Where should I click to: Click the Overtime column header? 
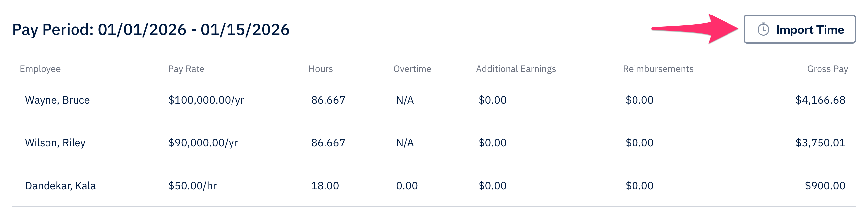click(x=413, y=69)
